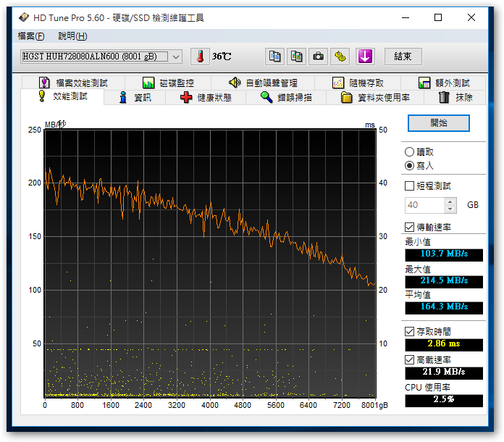
Task: Take a screenshot with camera icon
Action: click(318, 57)
